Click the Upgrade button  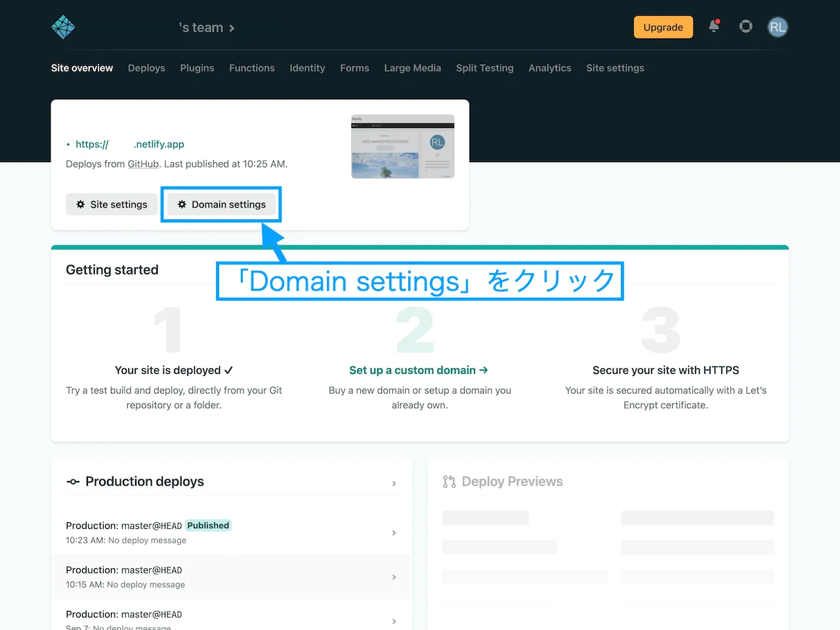click(x=663, y=27)
